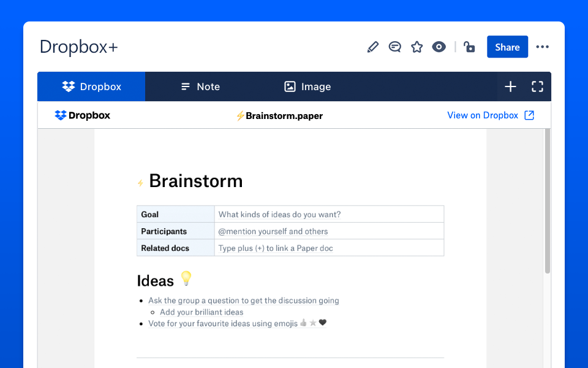Click 'Type plus (+) to link a Paper doc'
588x368 pixels.
click(276, 248)
